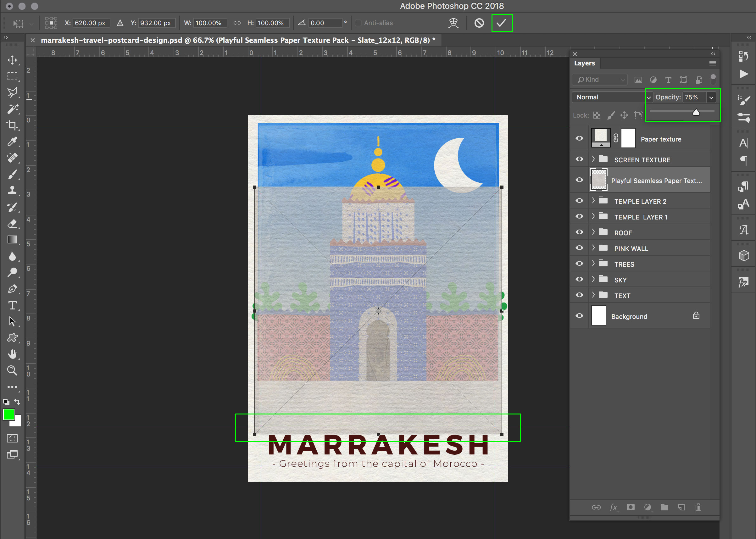The width and height of the screenshot is (756, 539).
Task: Select the Zoom tool
Action: click(x=12, y=370)
